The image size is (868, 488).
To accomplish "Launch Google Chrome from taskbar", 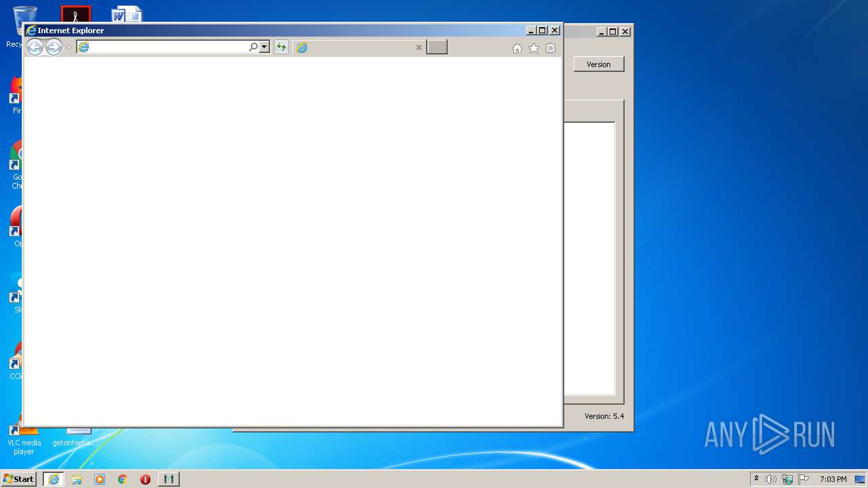I will click(123, 479).
